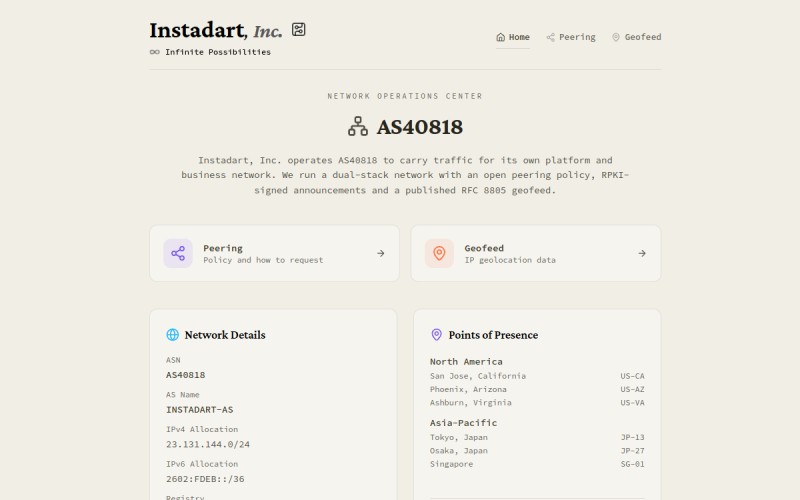
Task: Click the Instadart logo icon beside Inc.
Action: click(298, 30)
